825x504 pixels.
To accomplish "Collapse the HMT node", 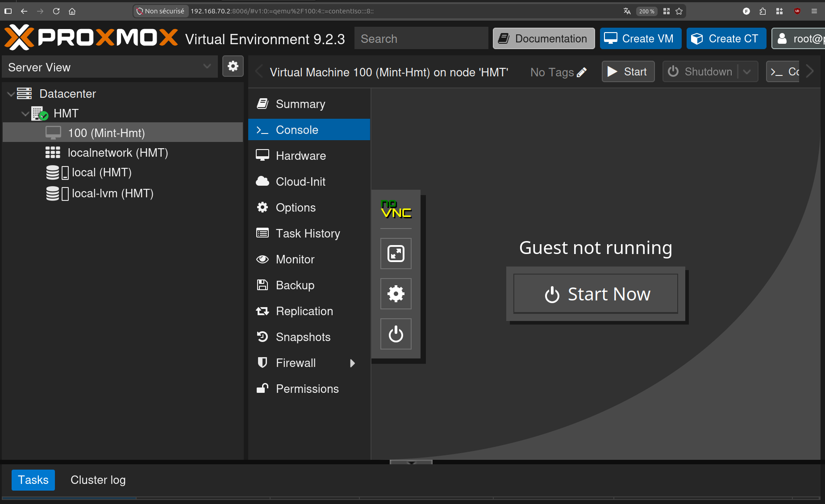I will 25,113.
